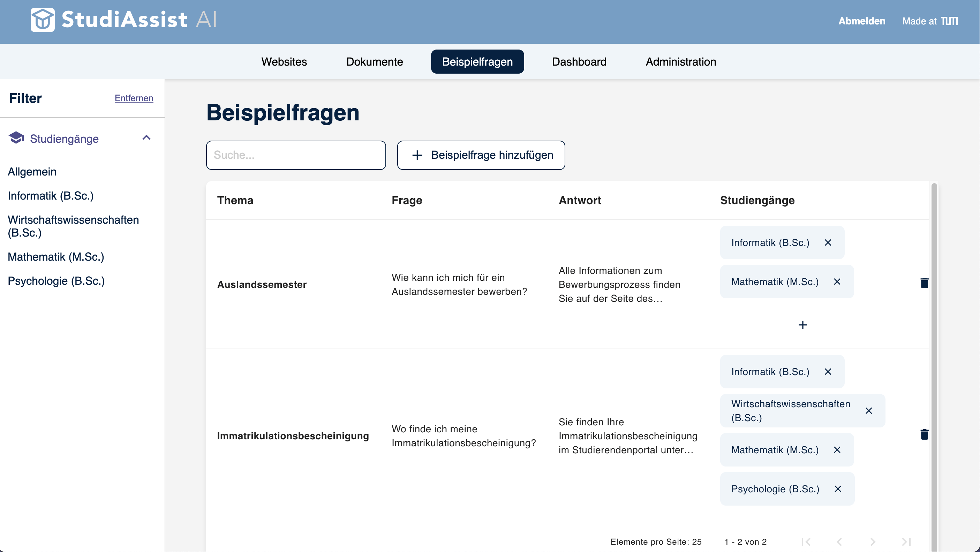Image resolution: width=980 pixels, height=552 pixels.
Task: Click the Antwort column header
Action: pos(580,200)
